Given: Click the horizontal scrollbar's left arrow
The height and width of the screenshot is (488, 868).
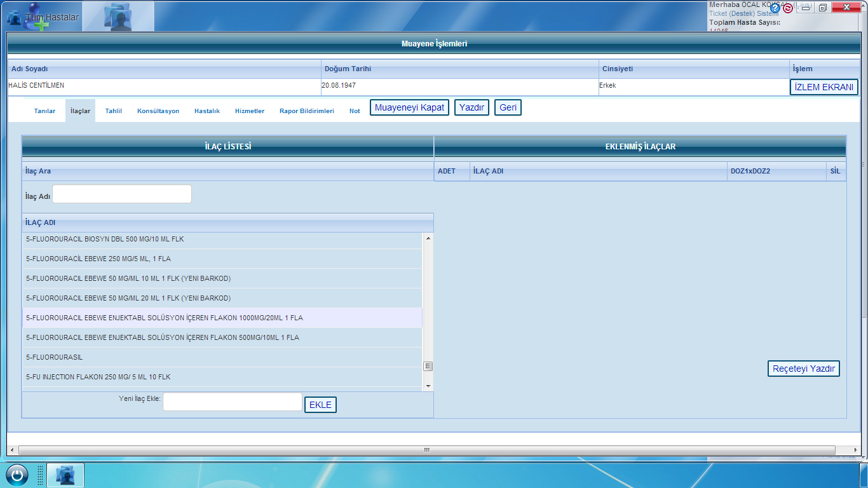Looking at the screenshot, I should [x=11, y=450].
